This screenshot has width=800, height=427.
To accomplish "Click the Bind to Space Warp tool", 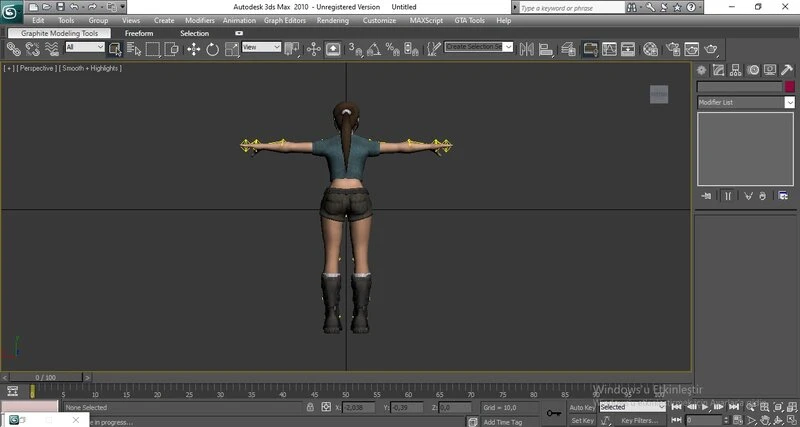I will 52,49.
